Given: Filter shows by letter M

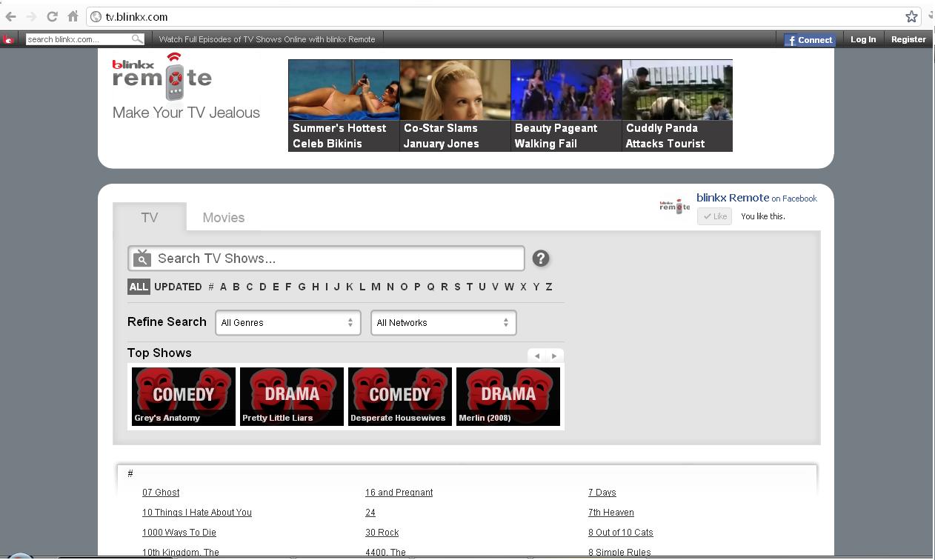Looking at the screenshot, I should point(376,287).
